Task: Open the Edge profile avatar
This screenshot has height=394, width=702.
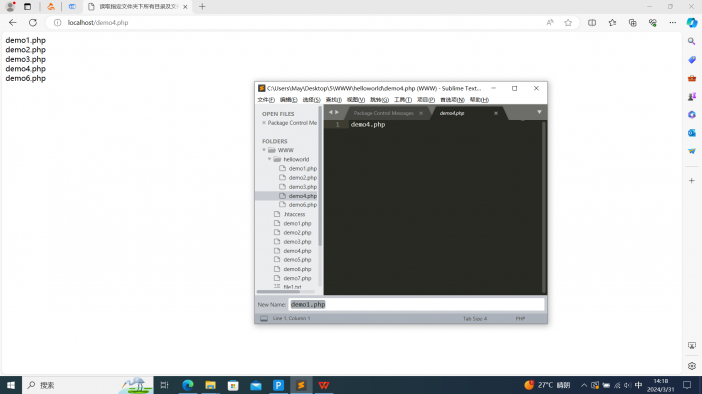Action: [10, 7]
